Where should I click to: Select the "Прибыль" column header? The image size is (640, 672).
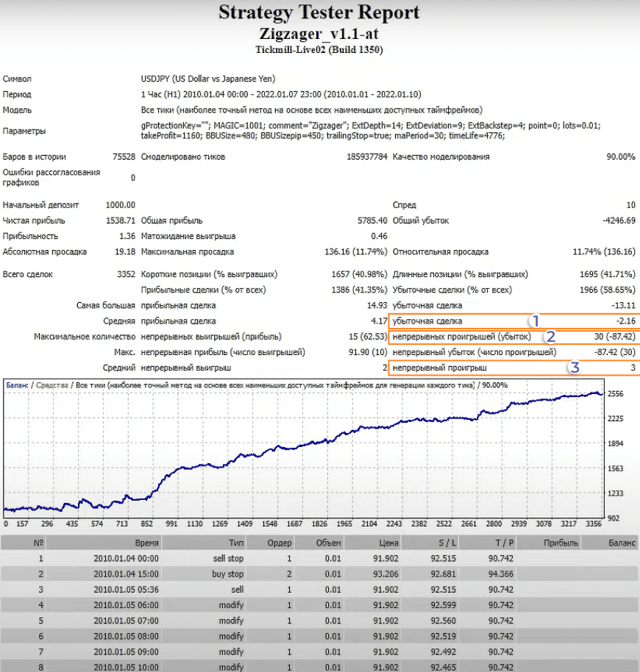click(x=561, y=543)
